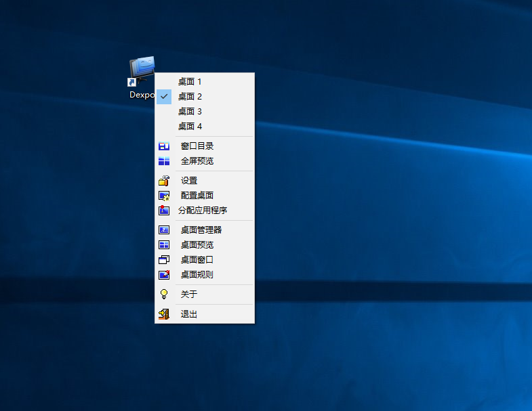Switch to 桌面 1

click(190, 82)
